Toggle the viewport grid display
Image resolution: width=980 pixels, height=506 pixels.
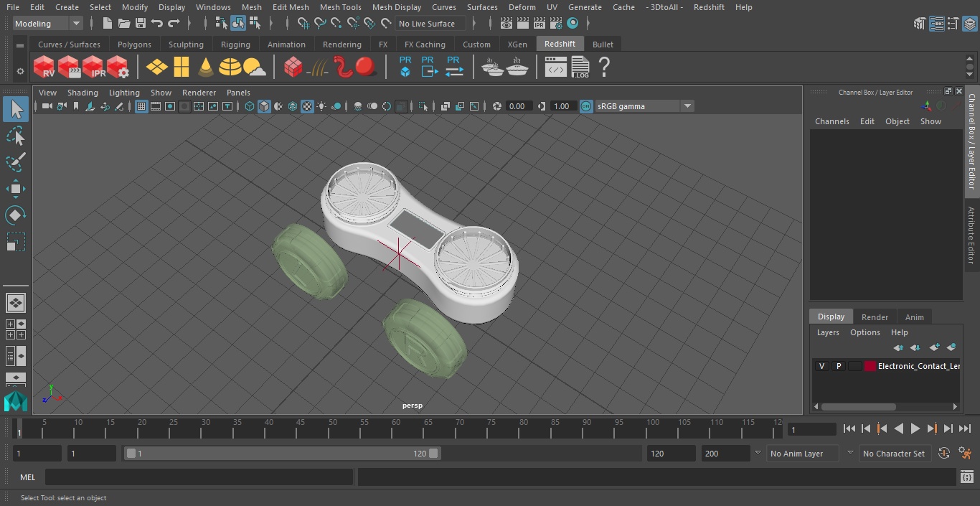141,106
